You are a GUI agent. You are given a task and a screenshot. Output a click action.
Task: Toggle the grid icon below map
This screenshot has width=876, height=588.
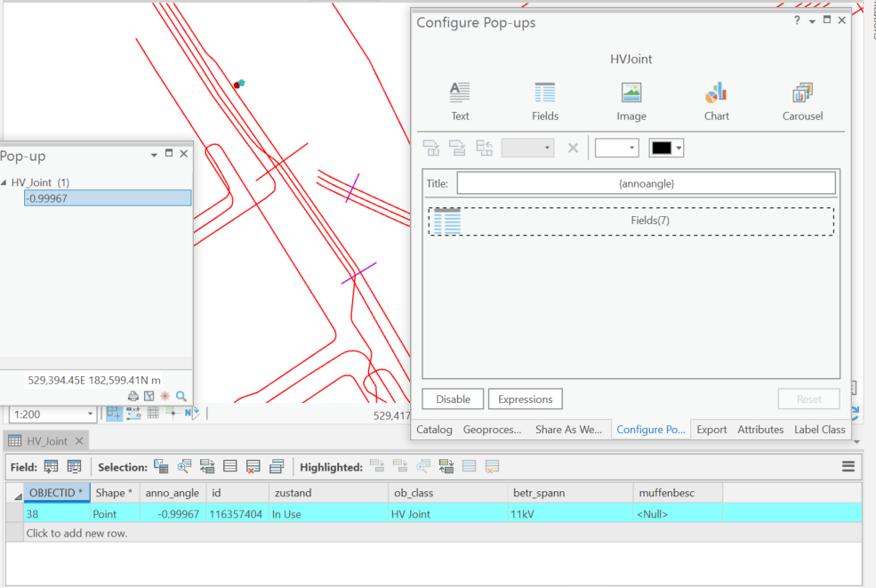(x=153, y=413)
